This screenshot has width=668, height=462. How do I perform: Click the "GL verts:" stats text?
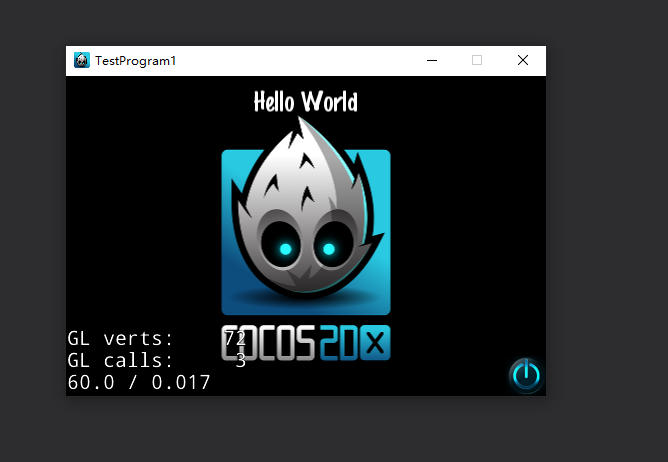click(x=120, y=339)
